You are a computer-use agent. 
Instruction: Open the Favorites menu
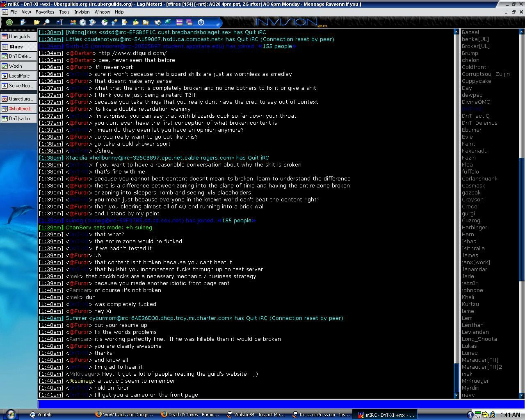click(45, 12)
